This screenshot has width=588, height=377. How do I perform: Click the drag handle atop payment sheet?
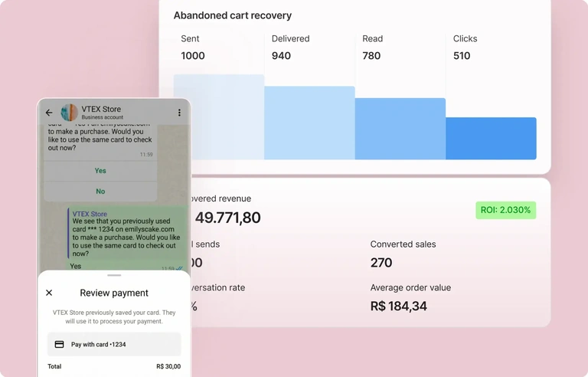[114, 275]
